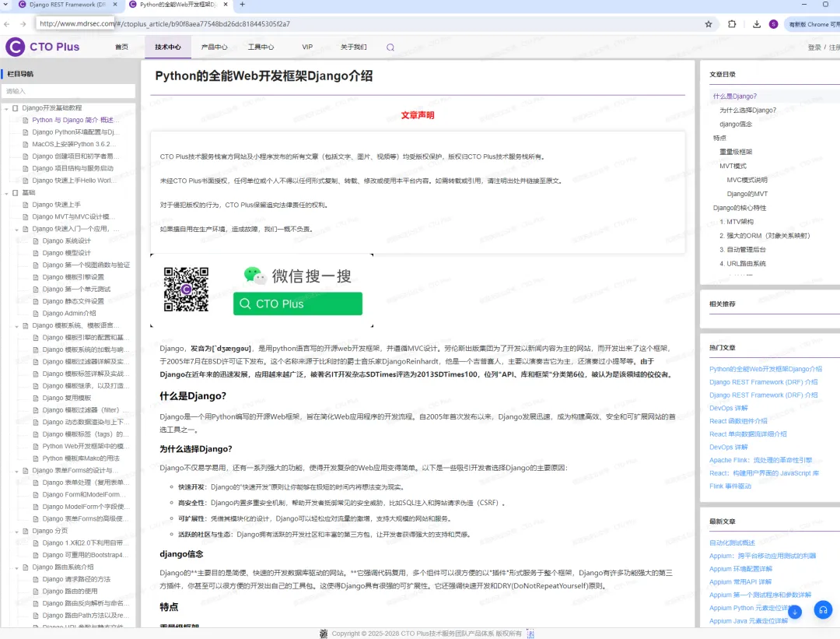Viewport: 840px width, 639px height.
Task: Open Python 模板库Mako的用法 tree item
Action: click(81, 459)
